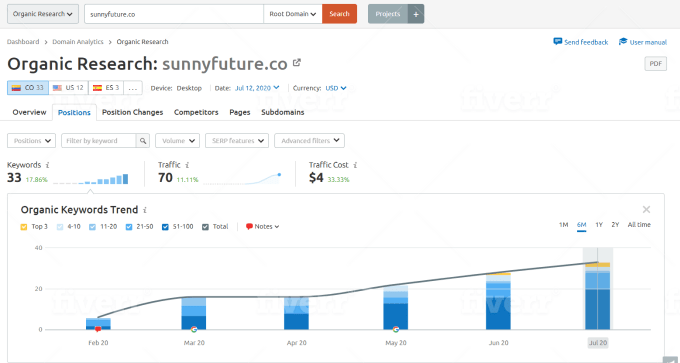Select the All time range
This screenshot has height=363, width=680.
(x=639, y=225)
